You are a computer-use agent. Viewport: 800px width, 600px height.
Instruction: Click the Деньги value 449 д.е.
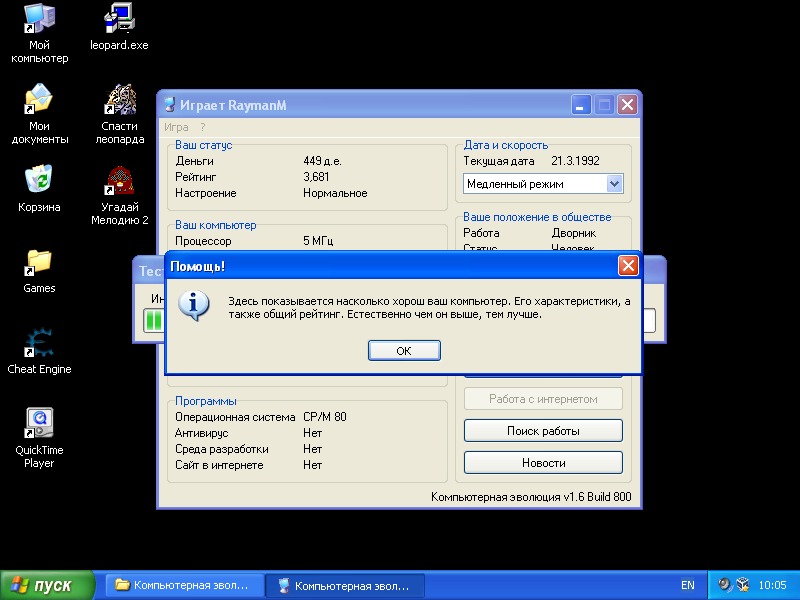pos(322,161)
